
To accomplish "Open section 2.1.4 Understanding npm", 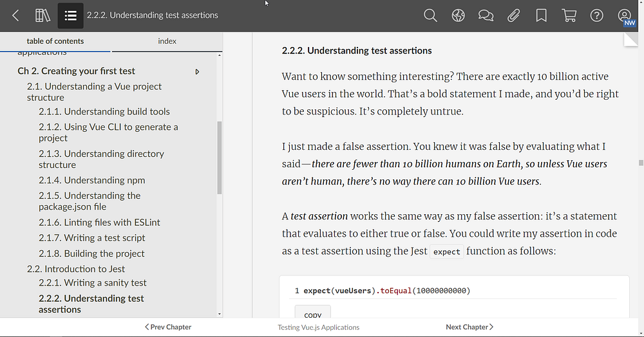I will 104,180.
